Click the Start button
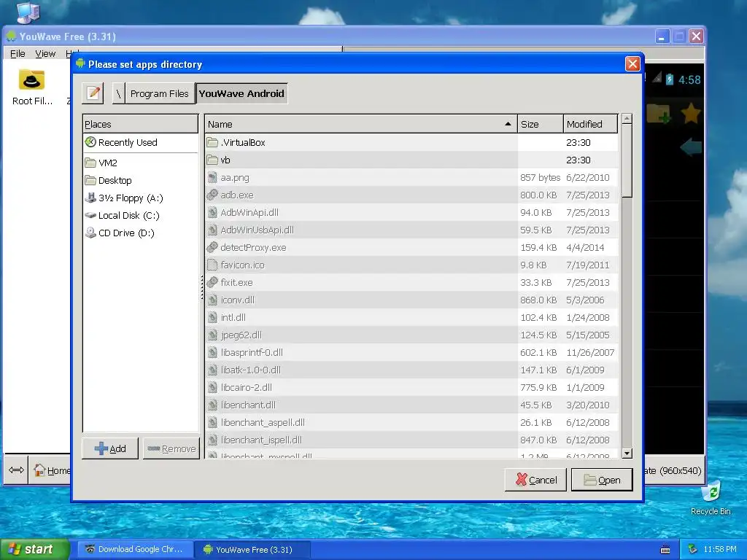The width and height of the screenshot is (747, 560). pyautogui.click(x=34, y=550)
